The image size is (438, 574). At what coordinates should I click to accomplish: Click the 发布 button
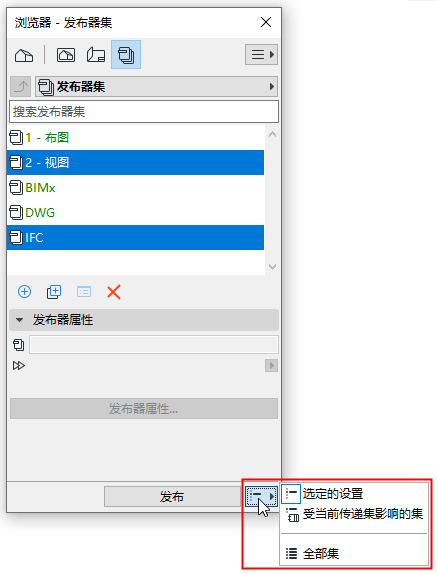172,497
